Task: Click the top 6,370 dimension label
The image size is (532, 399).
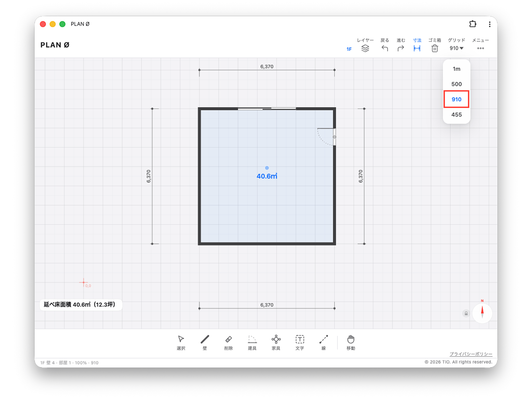Action: 267,67
